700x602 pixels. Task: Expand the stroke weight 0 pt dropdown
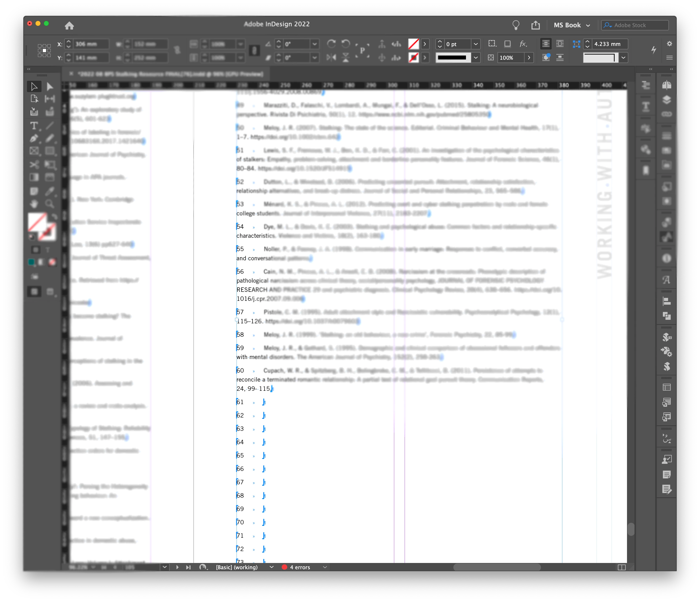point(476,44)
